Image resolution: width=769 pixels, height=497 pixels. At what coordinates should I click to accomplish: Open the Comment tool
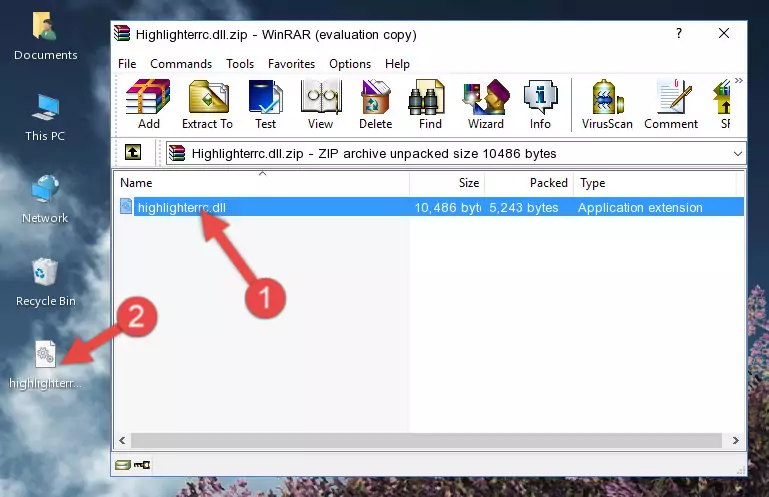pos(671,104)
